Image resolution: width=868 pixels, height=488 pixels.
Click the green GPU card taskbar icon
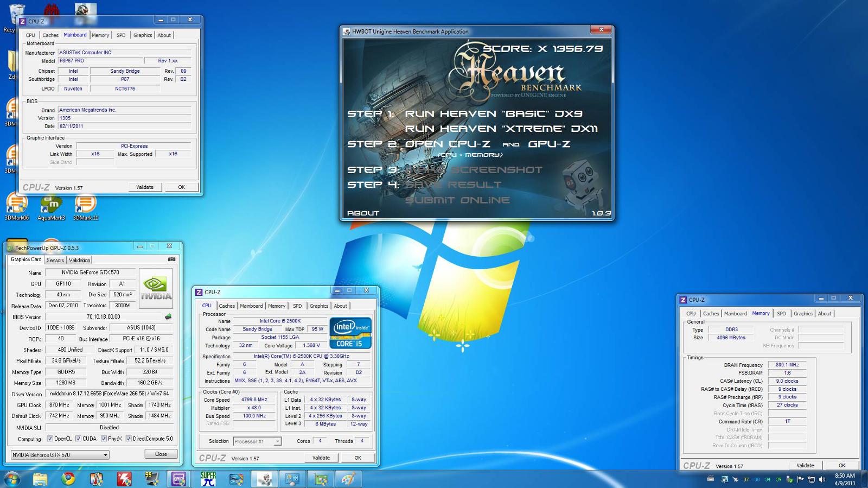point(321,479)
